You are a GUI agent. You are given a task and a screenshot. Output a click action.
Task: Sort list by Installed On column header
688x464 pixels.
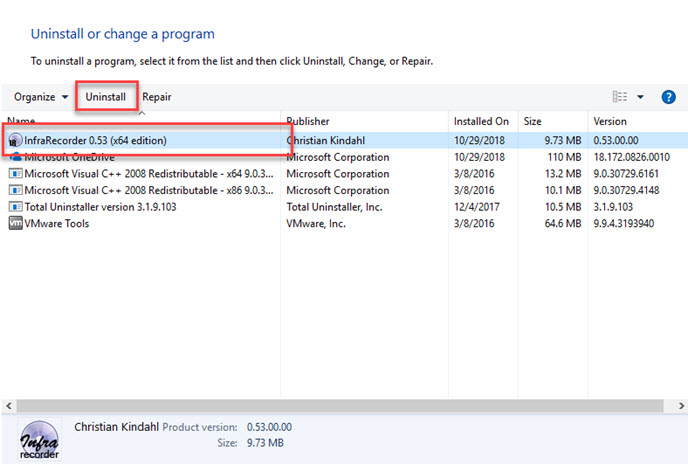pos(481,121)
